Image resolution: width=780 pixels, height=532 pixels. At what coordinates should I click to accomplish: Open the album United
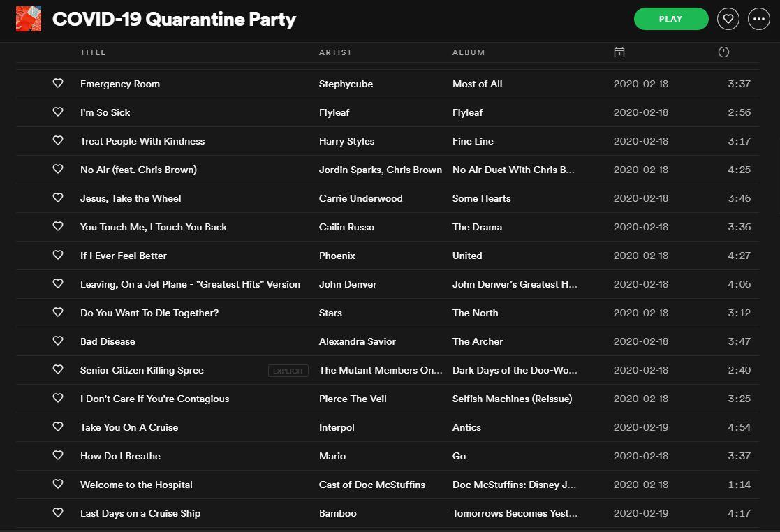pyautogui.click(x=467, y=256)
